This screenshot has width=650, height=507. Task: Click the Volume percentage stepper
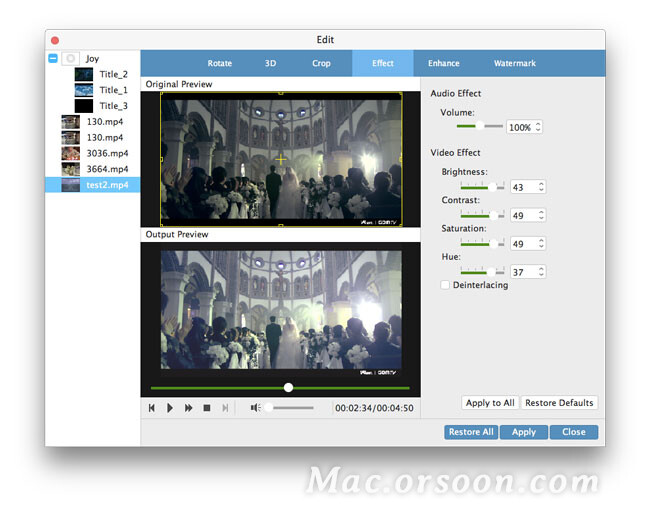pyautogui.click(x=539, y=127)
